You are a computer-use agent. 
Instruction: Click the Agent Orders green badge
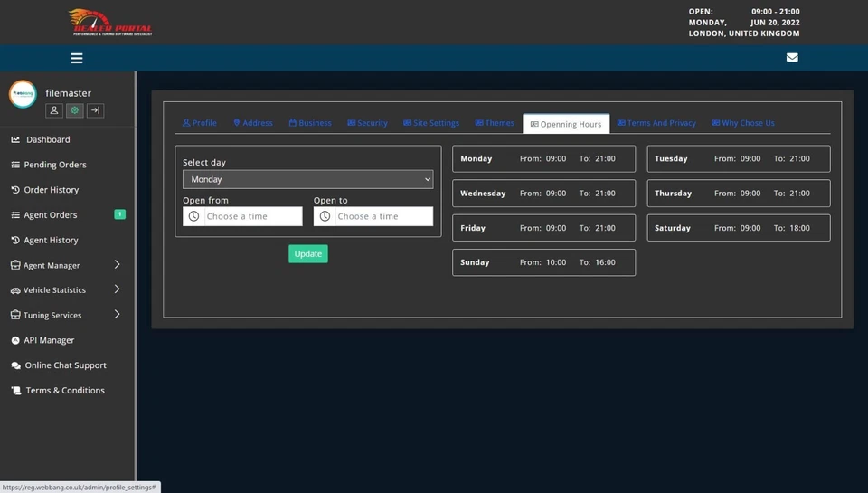coord(119,214)
